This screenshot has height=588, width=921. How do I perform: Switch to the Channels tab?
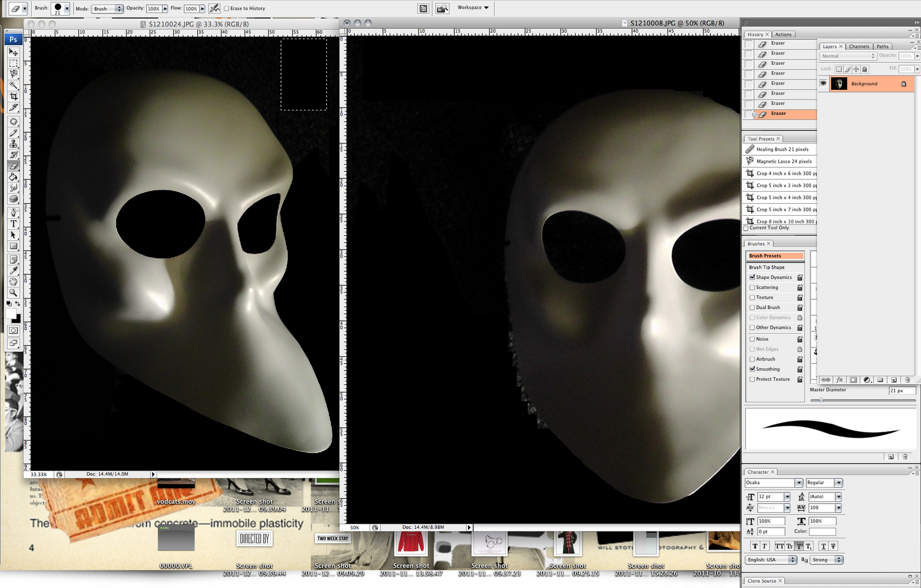859,47
